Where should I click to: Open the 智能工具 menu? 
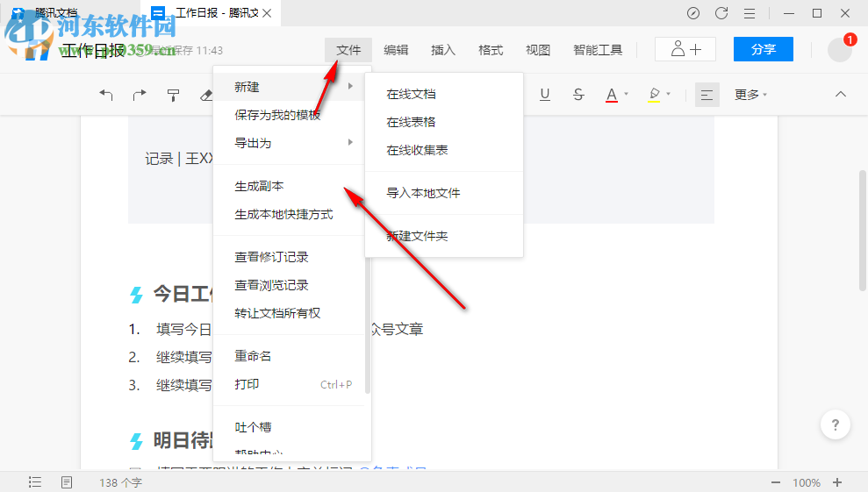pyautogui.click(x=598, y=50)
